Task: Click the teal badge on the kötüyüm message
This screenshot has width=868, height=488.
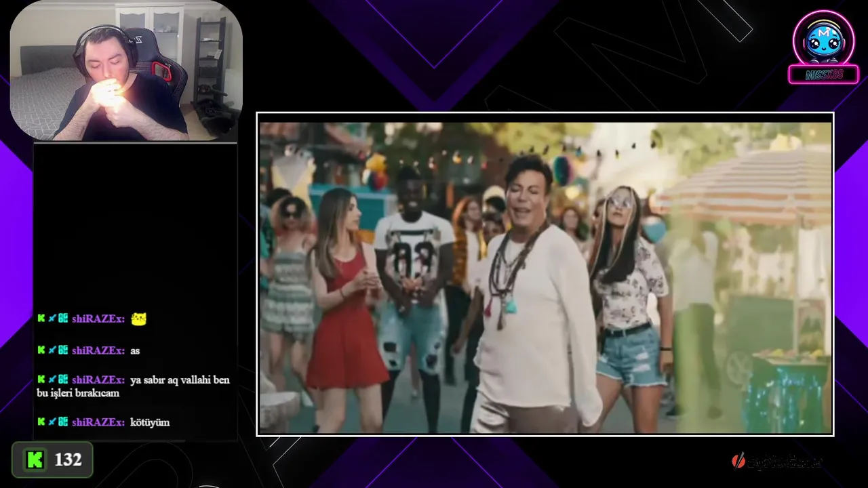Action: pyautogui.click(x=63, y=422)
